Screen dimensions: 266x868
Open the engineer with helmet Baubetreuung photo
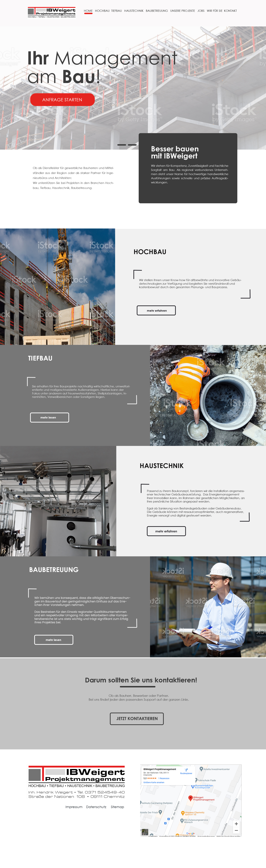tap(208, 607)
